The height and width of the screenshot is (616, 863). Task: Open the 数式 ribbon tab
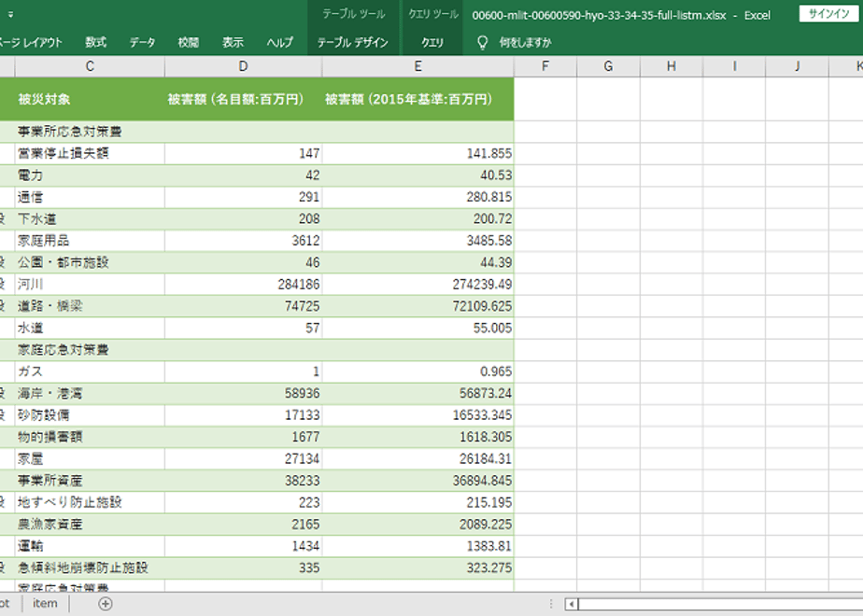(x=96, y=42)
